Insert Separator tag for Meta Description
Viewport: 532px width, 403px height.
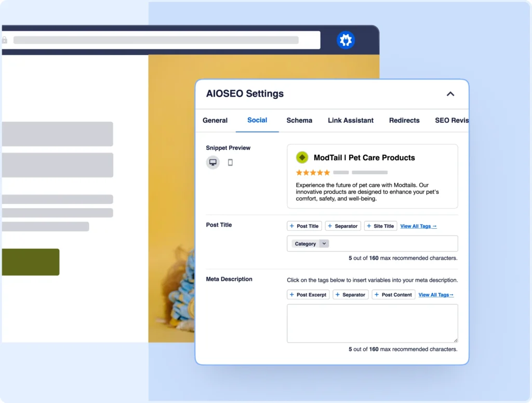351,295
